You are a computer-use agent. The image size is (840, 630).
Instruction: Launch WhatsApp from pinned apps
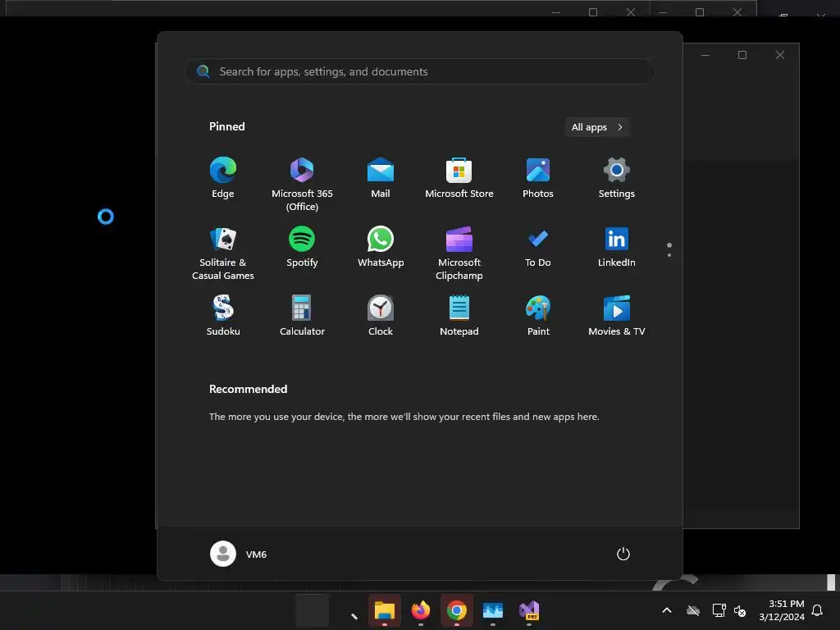point(381,248)
